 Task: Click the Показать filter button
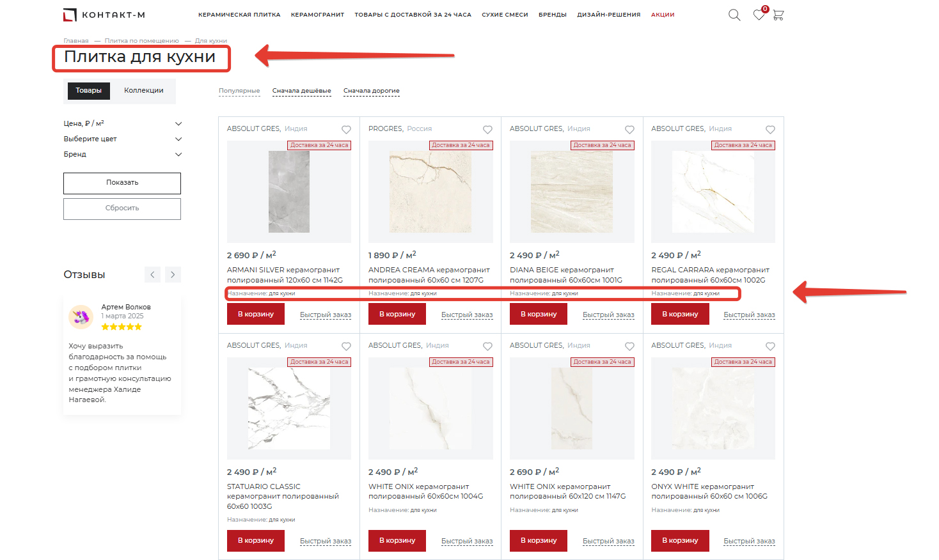point(122,183)
